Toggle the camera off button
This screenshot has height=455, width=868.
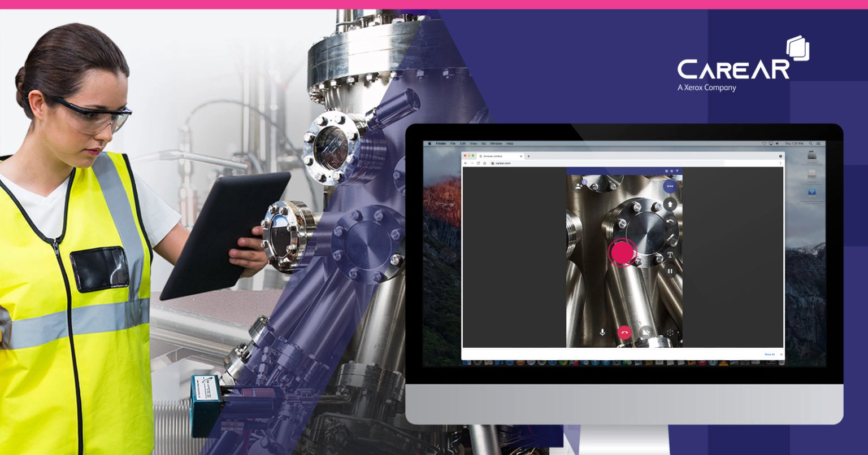pos(646,333)
